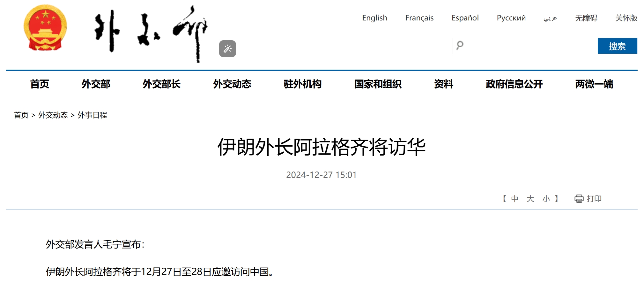Viewport: 644px width, 306px height.
Task: Open 两微一端 navigation menu item
Action: (594, 84)
